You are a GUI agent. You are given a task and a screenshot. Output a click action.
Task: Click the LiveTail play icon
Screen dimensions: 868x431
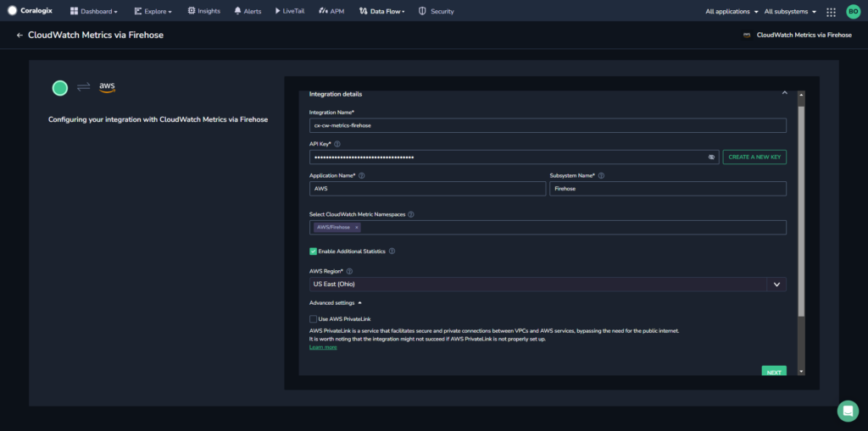click(277, 11)
